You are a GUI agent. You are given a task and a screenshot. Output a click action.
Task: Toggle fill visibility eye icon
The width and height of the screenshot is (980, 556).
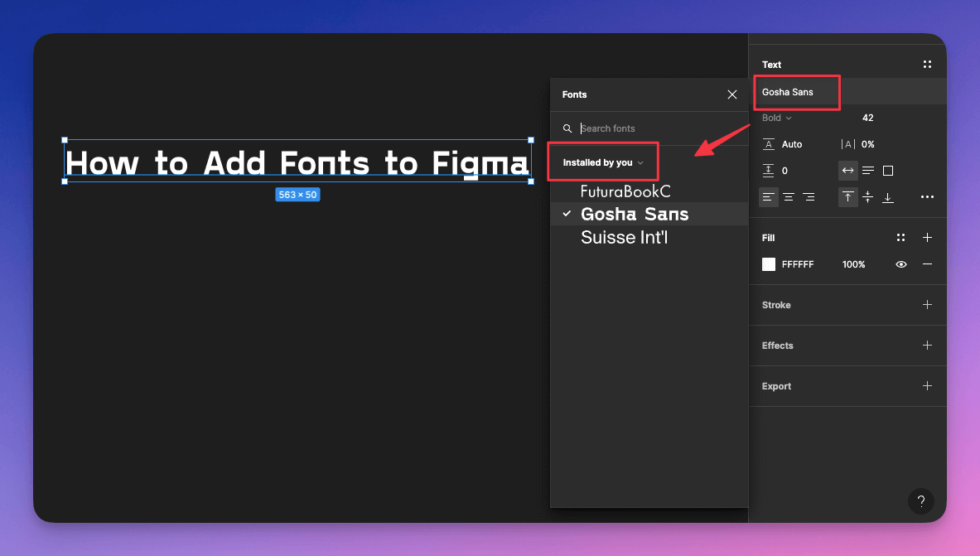pos(900,264)
